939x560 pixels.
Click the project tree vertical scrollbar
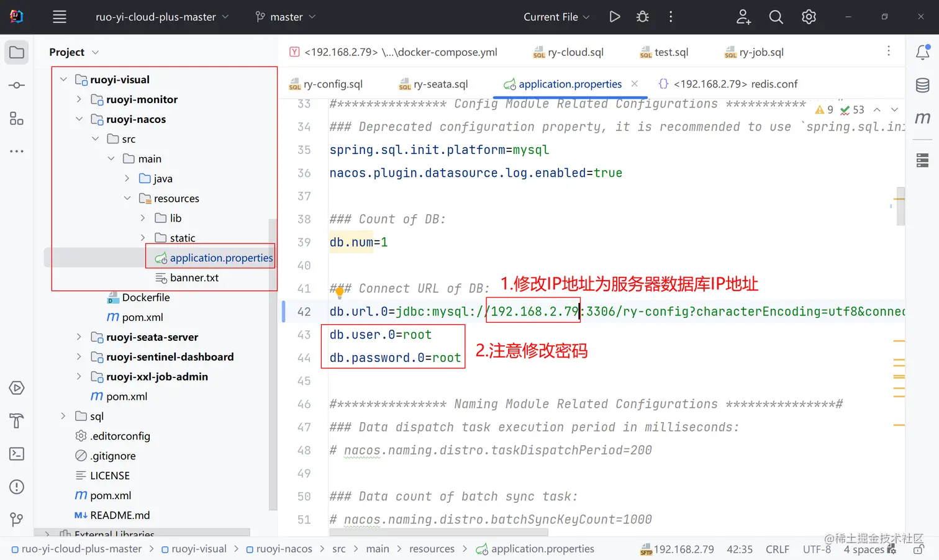[x=273, y=364]
